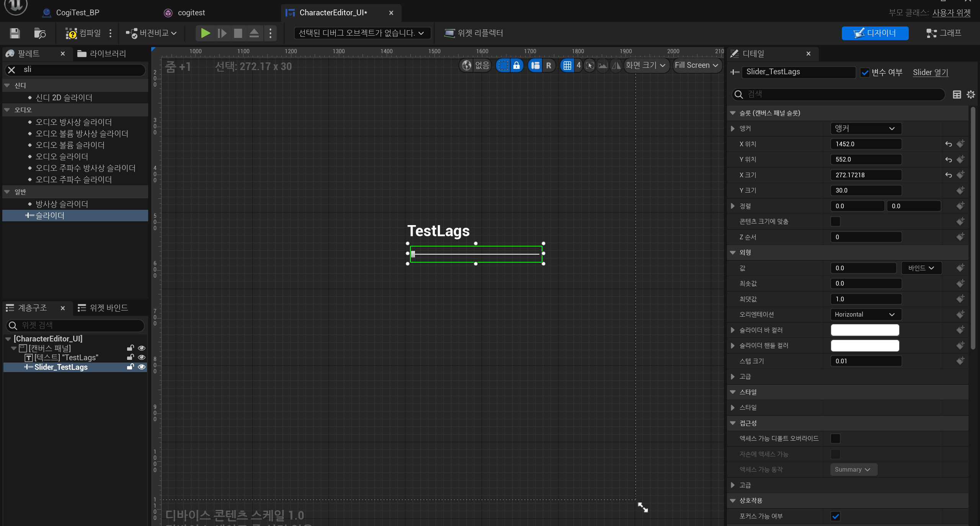Open the Orientation Horizontal dropdown

(x=865, y=314)
